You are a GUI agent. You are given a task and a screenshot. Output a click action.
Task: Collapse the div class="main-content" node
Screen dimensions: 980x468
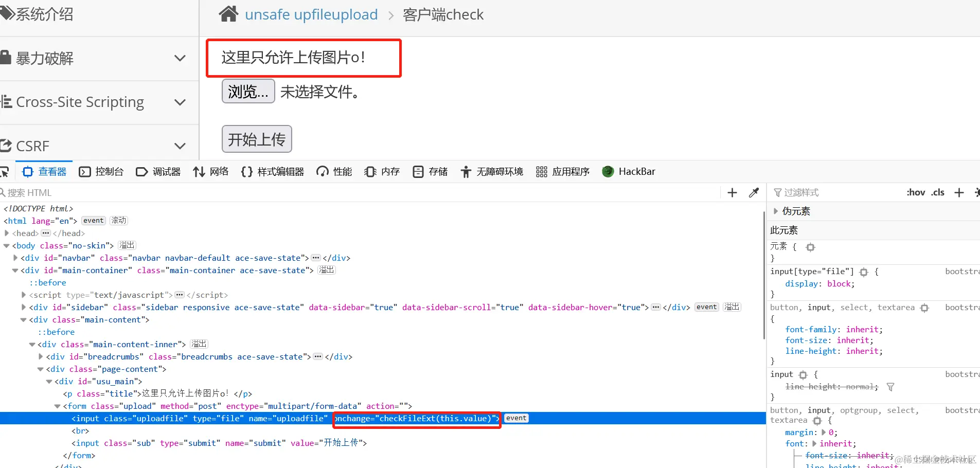pyautogui.click(x=24, y=320)
